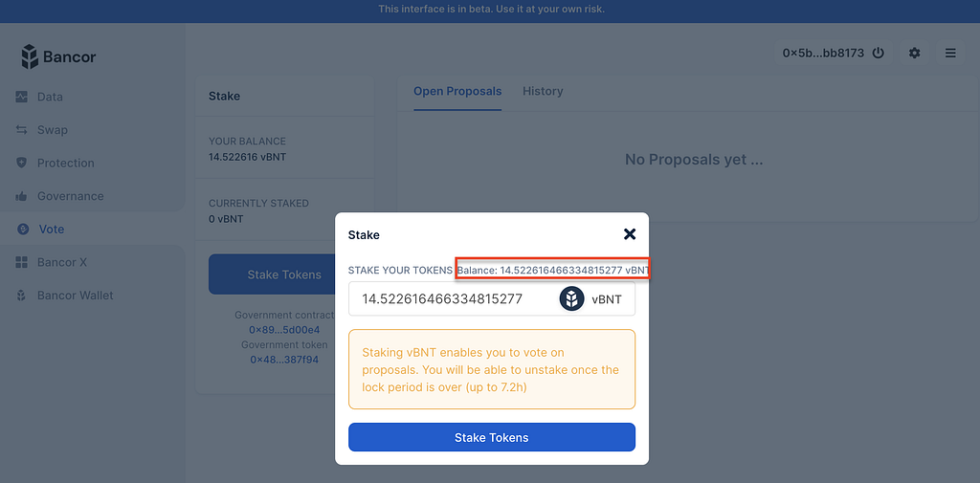
Task: Click the Governance thumbs-up icon
Action: pyautogui.click(x=22, y=196)
